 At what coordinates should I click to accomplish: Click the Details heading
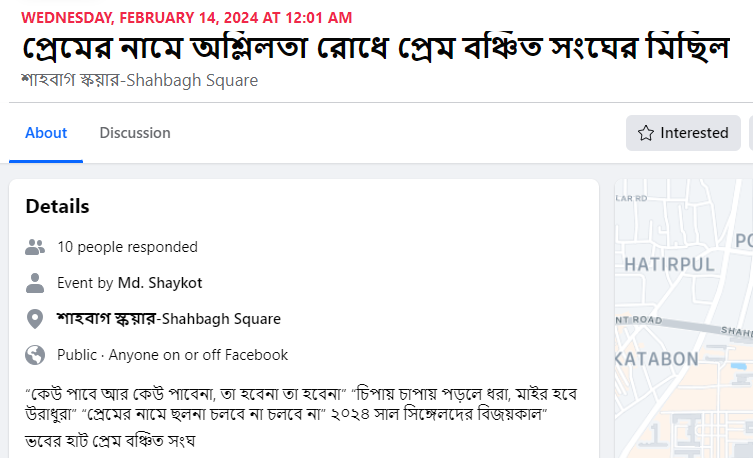coord(57,207)
